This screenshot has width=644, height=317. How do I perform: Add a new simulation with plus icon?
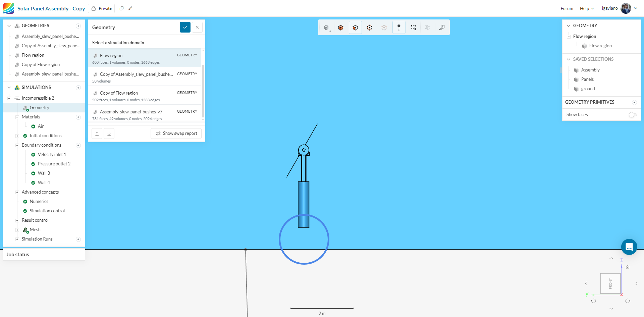[78, 88]
